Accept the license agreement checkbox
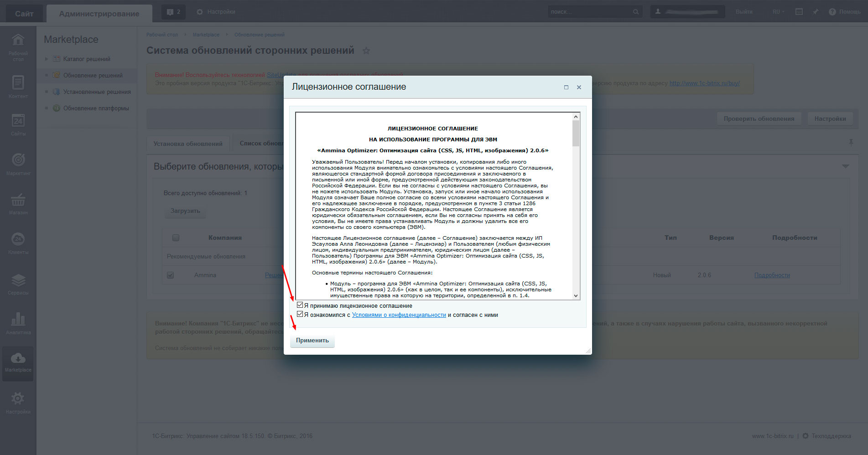 (300, 305)
